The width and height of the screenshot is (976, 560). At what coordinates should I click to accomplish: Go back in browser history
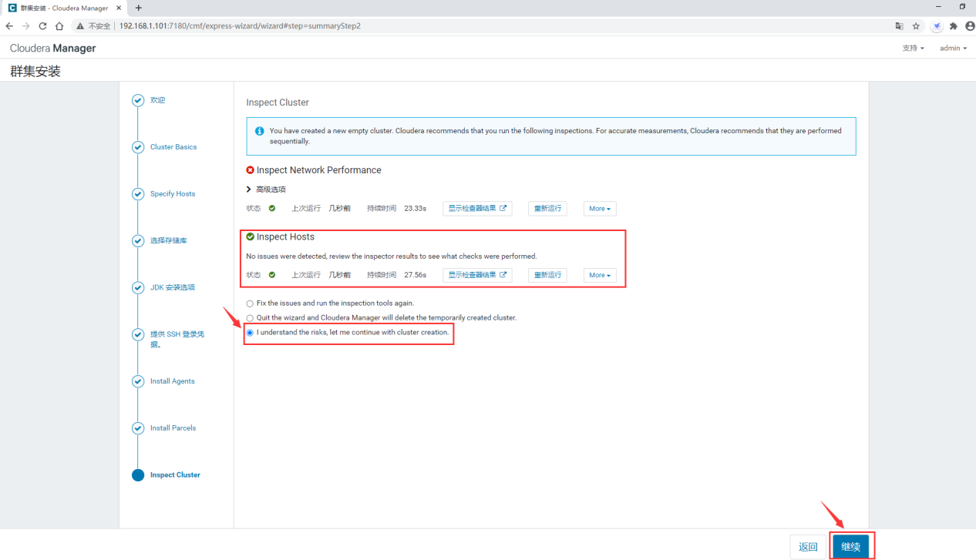(9, 25)
